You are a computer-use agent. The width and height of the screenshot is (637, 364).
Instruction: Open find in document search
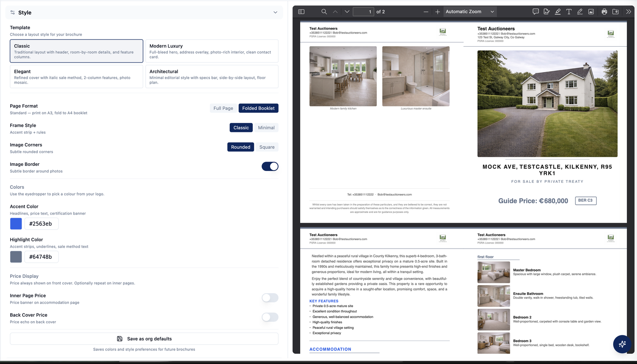[324, 12]
